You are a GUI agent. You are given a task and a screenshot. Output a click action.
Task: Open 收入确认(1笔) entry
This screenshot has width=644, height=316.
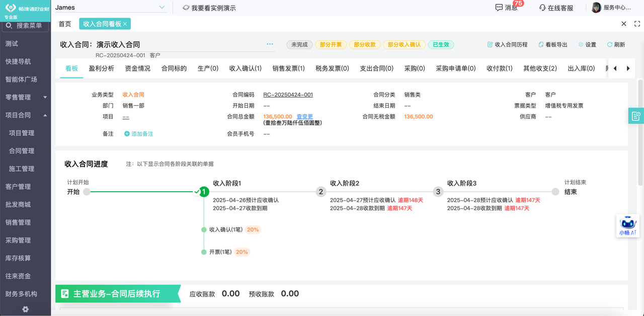point(226,229)
